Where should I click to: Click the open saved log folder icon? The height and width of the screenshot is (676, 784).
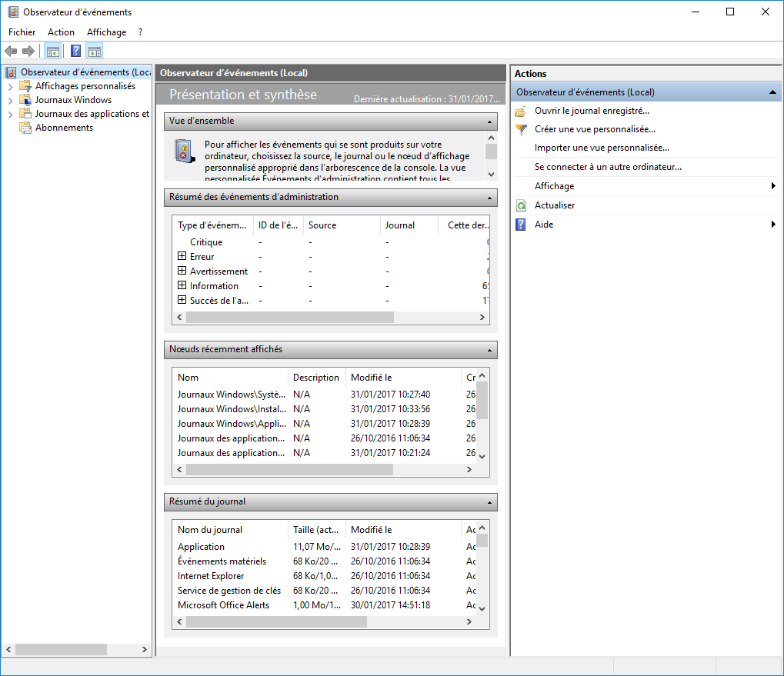[x=521, y=111]
